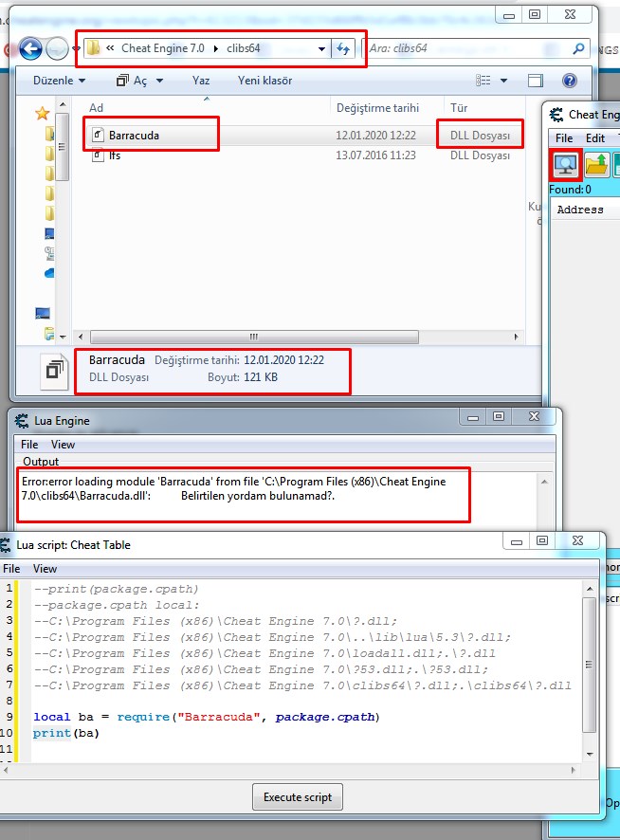Click the clibs64 breadcrumb segment
Screen dimensions: 620x840
244,48
